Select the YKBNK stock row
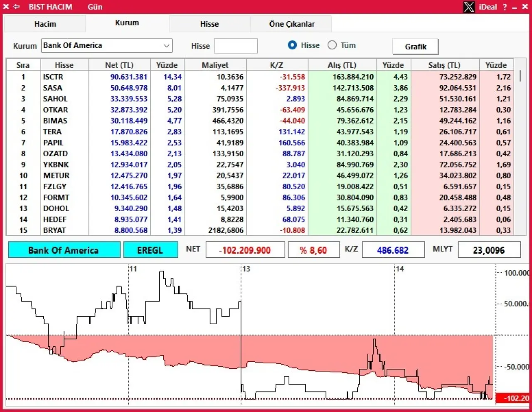This screenshot has height=412, width=532. coord(260,165)
